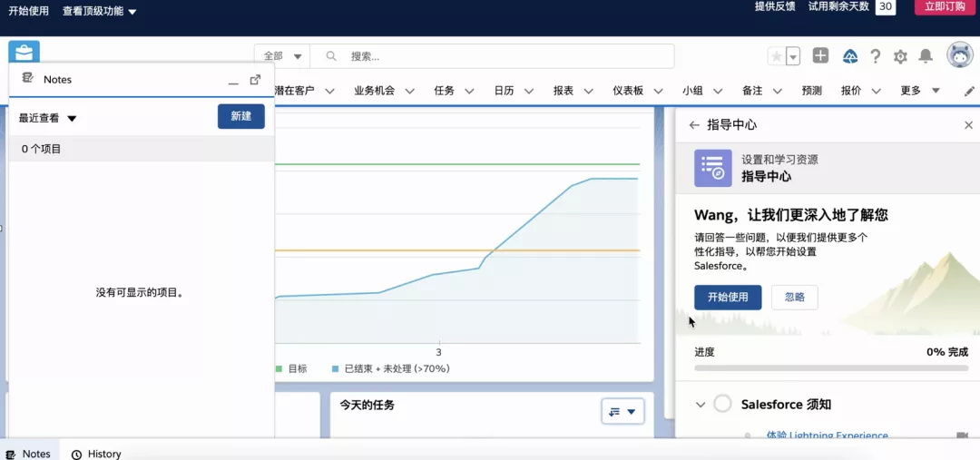Go to the 潜在客户 tab
This screenshot has height=460, width=980.
294,91
